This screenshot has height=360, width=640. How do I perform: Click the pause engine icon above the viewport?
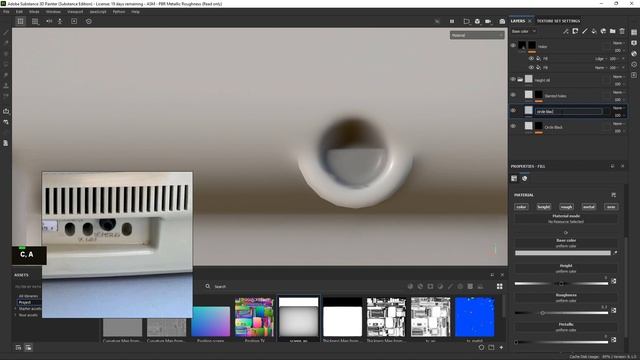point(452,21)
